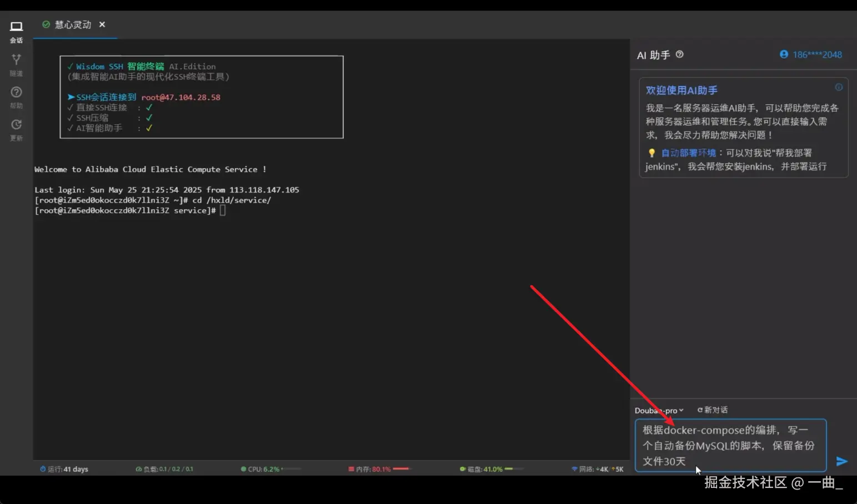Open the 会话 sessions sidebar icon
The image size is (857, 504).
coord(16,32)
